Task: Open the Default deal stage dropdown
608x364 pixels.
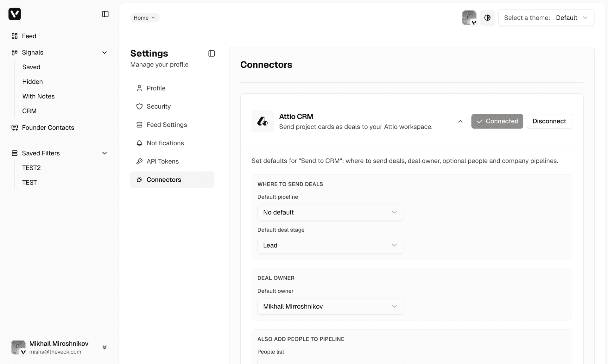Action: tap(330, 245)
